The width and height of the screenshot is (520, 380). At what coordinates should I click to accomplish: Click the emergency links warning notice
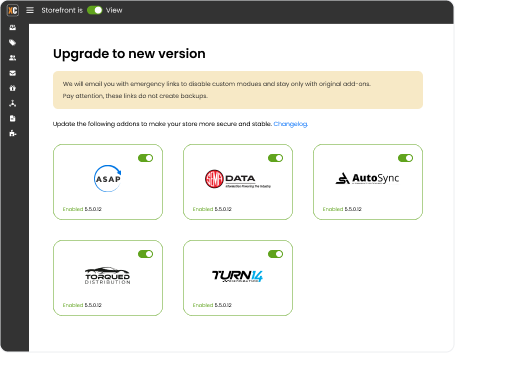coord(238,90)
